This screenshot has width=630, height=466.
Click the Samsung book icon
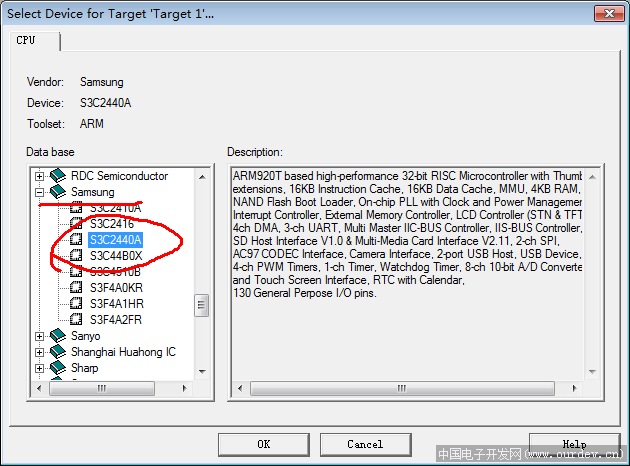click(58, 192)
